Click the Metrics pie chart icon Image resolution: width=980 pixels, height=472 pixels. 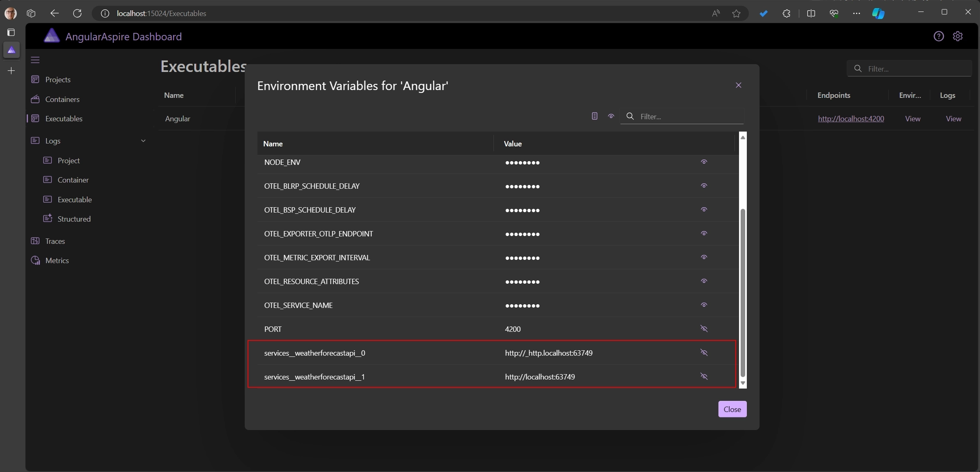click(35, 260)
